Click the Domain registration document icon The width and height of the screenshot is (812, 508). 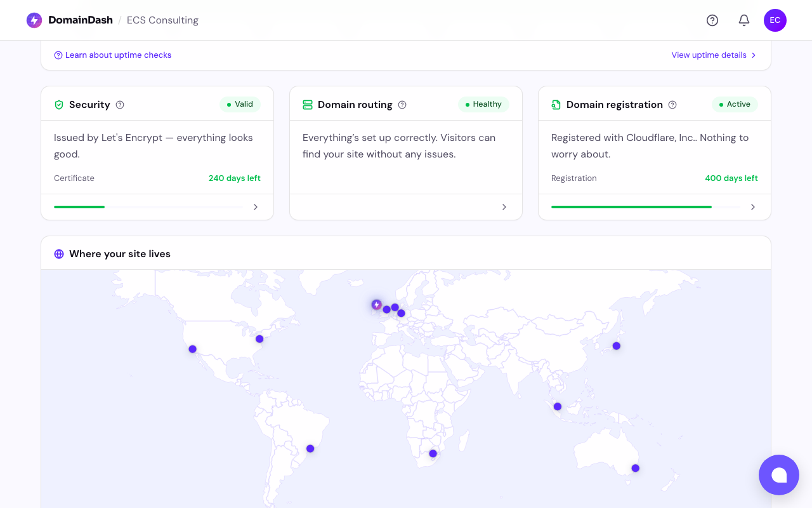(556, 104)
